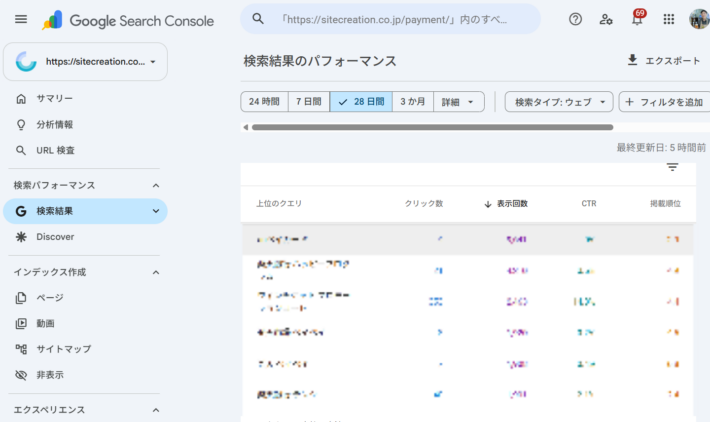This screenshot has height=422, width=710.
Task: Click the サマリー home icon
Action: coord(21,99)
